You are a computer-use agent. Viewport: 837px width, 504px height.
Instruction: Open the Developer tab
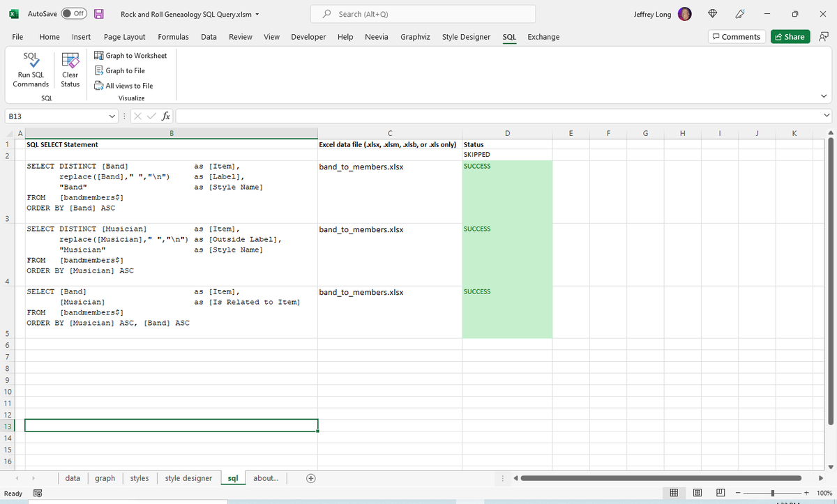[x=308, y=37]
